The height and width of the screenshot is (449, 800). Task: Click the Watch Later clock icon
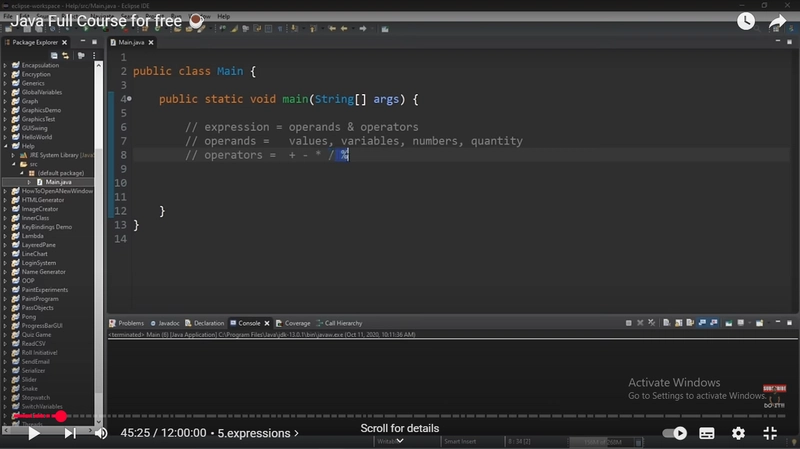pyautogui.click(x=746, y=21)
